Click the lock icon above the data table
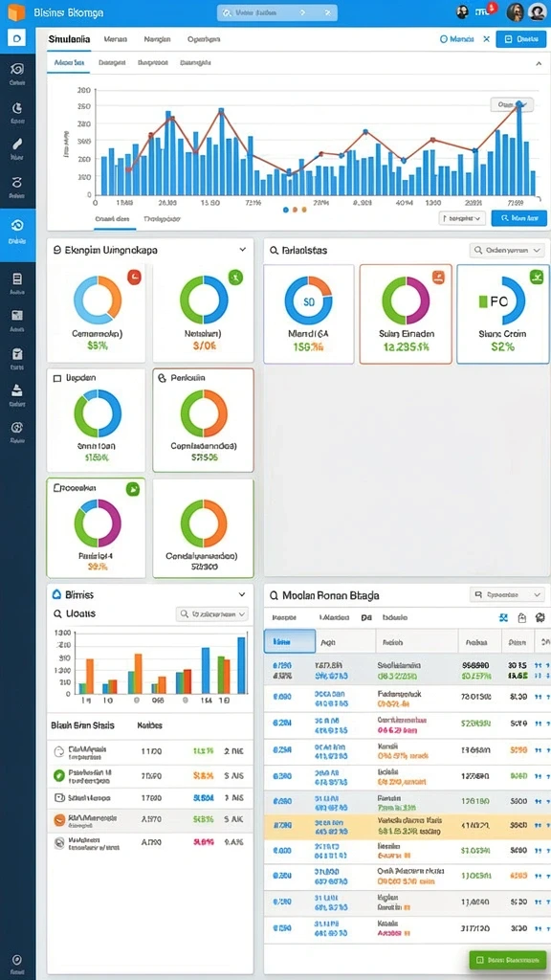The width and height of the screenshot is (551, 980). (522, 617)
